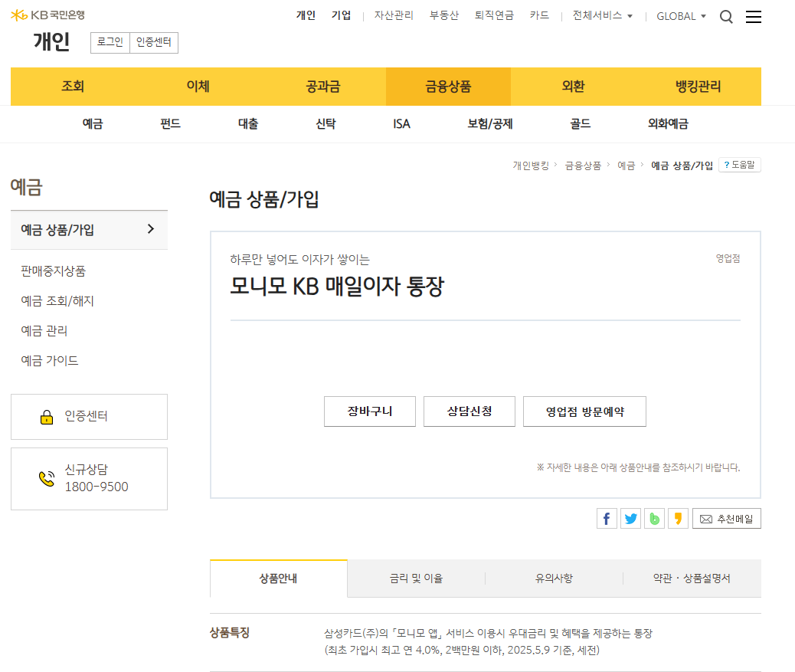Share via Twitter icon
Image resolution: width=795 pixels, height=672 pixels.
pyautogui.click(x=630, y=518)
